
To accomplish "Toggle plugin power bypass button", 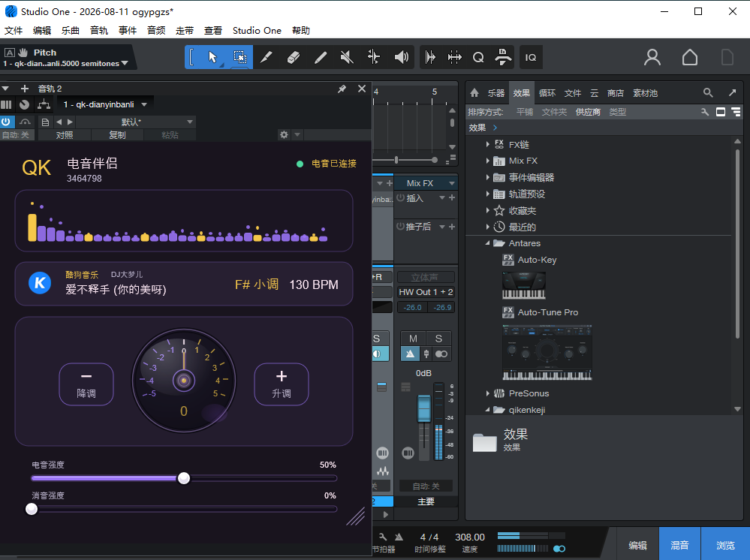I will 6,122.
